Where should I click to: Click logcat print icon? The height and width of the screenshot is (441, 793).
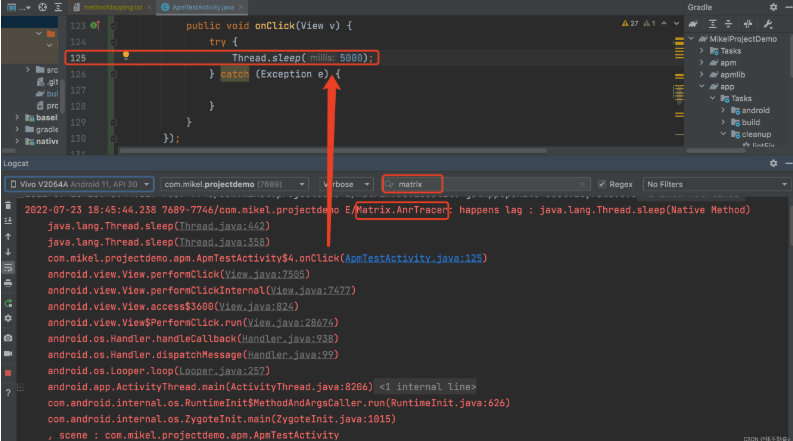click(x=8, y=283)
